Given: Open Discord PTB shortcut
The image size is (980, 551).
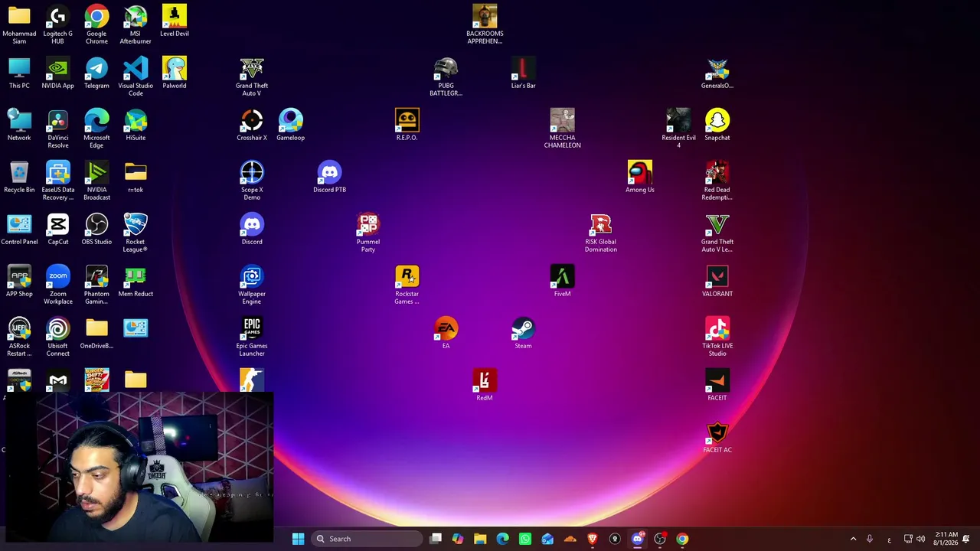Looking at the screenshot, I should click(329, 177).
